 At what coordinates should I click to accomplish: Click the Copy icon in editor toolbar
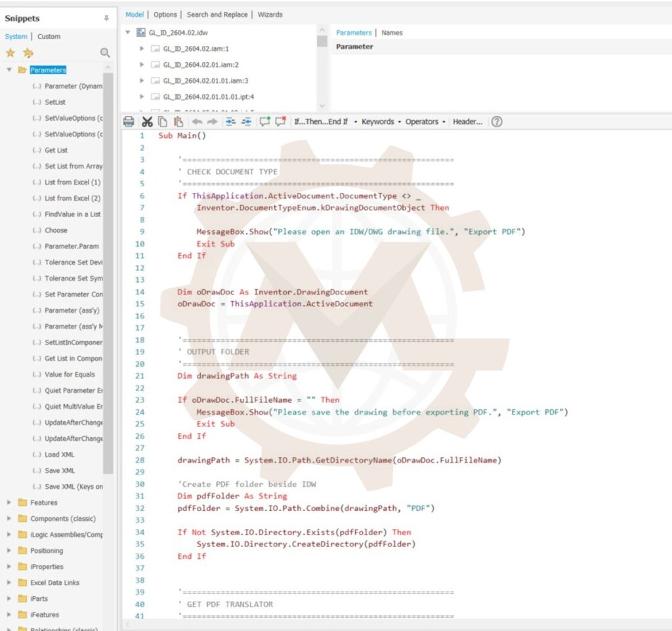(x=163, y=121)
